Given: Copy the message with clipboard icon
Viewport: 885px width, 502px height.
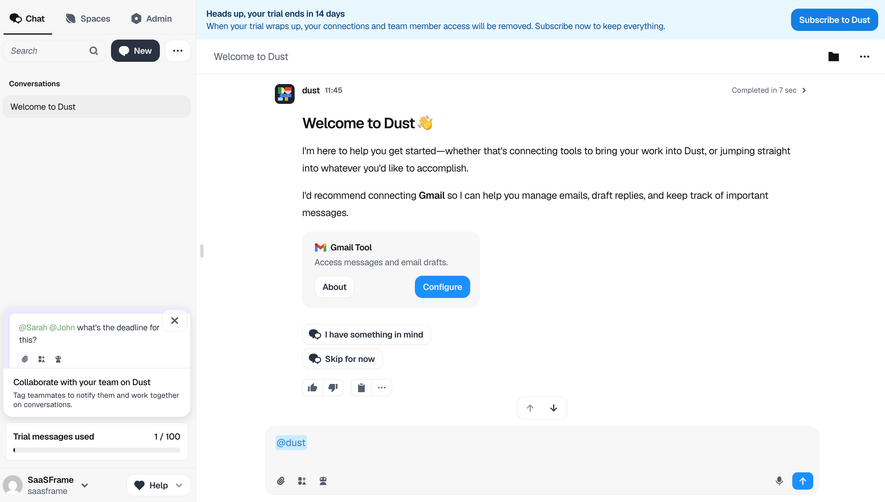Looking at the screenshot, I should (x=361, y=387).
